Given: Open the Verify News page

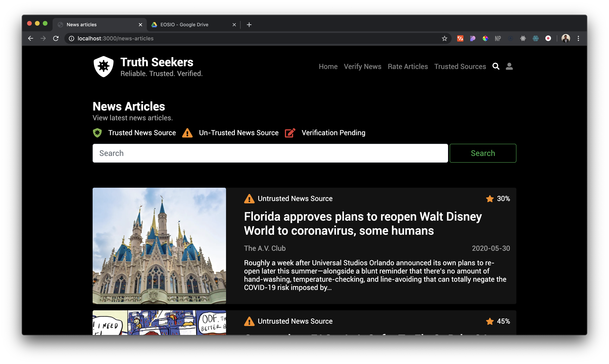Looking at the screenshot, I should (x=362, y=66).
